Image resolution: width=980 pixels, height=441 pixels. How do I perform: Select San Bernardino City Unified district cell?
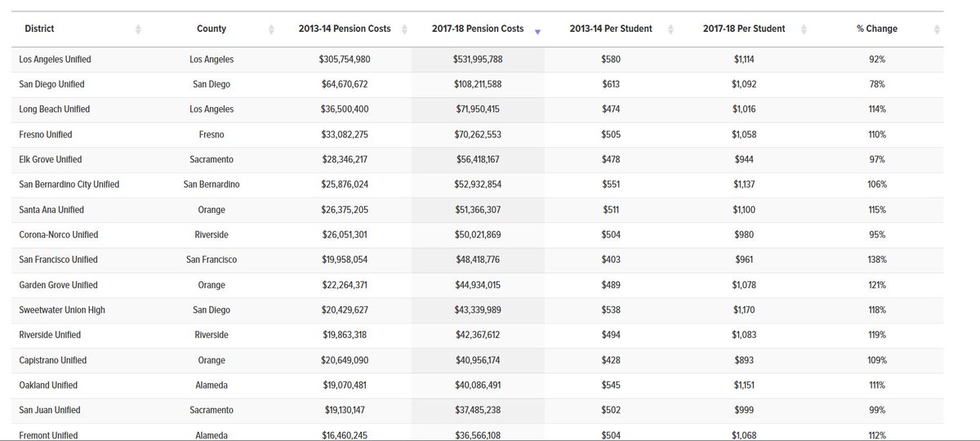(69, 185)
